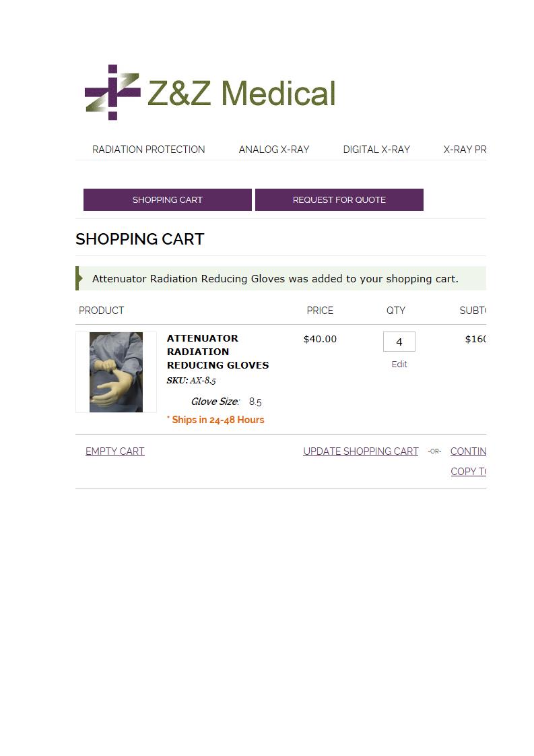This screenshot has height=756, width=534.
Task: Open the Radiation Protection menu
Action: (148, 150)
